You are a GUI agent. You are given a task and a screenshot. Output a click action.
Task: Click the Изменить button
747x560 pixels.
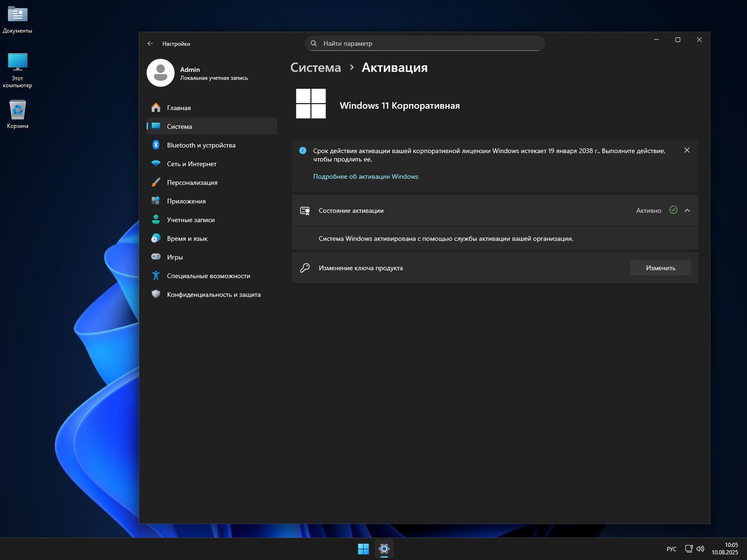pyautogui.click(x=660, y=268)
